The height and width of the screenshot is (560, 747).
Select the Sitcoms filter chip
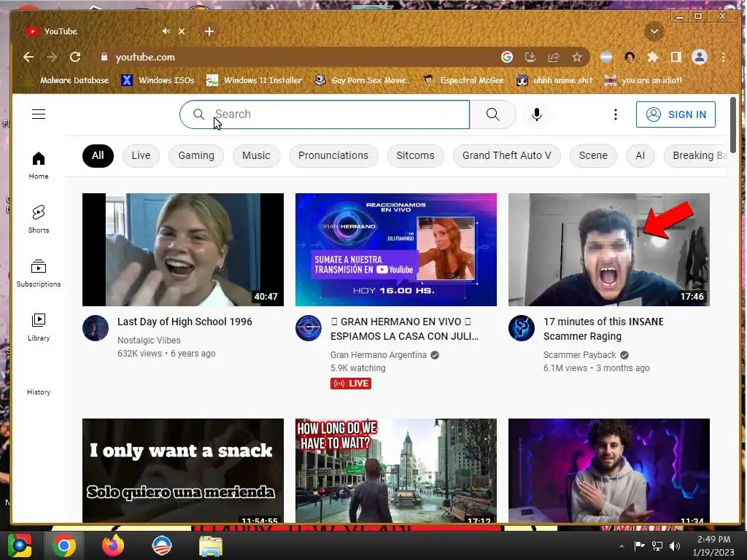click(415, 156)
